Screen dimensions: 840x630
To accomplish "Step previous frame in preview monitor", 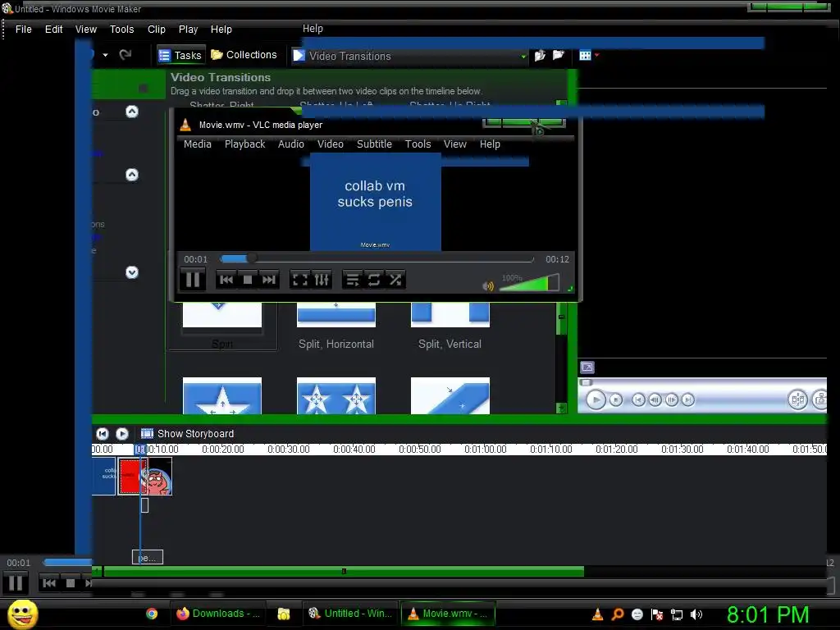I will pos(655,399).
